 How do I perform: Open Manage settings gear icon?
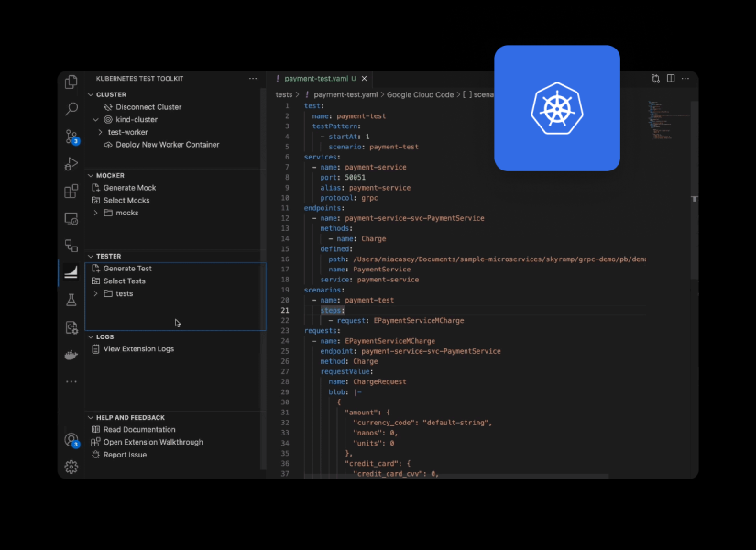coord(71,467)
